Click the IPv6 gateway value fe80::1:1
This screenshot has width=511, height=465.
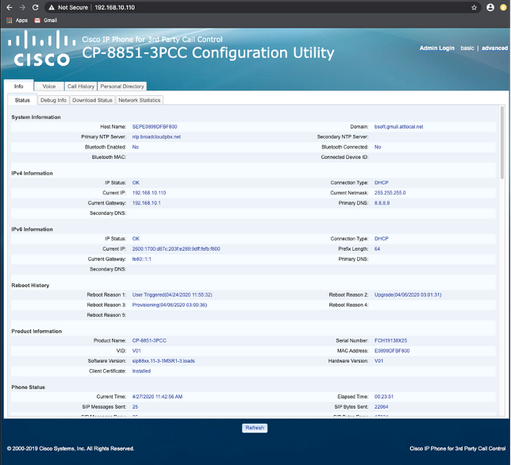coord(142,259)
